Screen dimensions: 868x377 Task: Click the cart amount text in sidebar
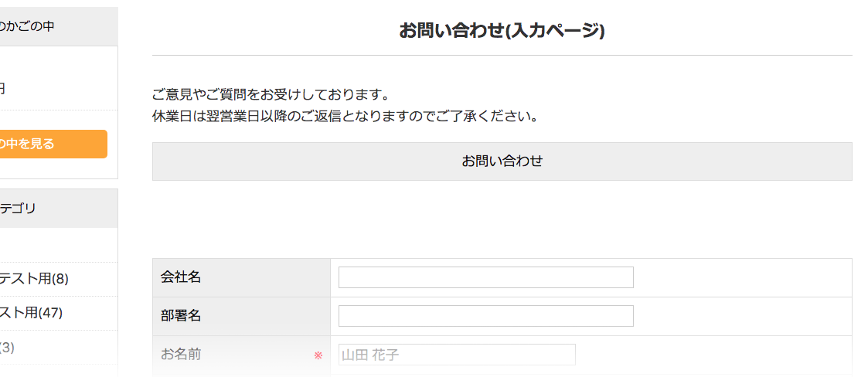point(3,89)
